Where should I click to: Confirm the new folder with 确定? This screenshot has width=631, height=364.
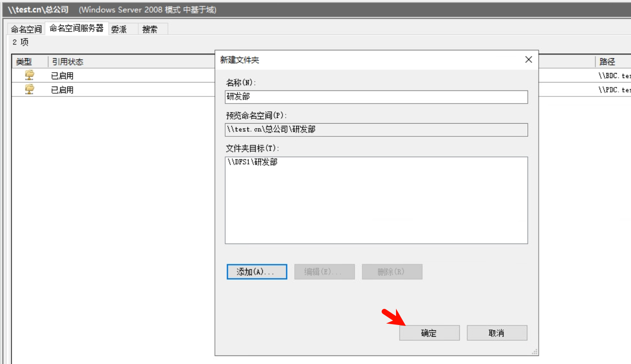click(x=429, y=333)
